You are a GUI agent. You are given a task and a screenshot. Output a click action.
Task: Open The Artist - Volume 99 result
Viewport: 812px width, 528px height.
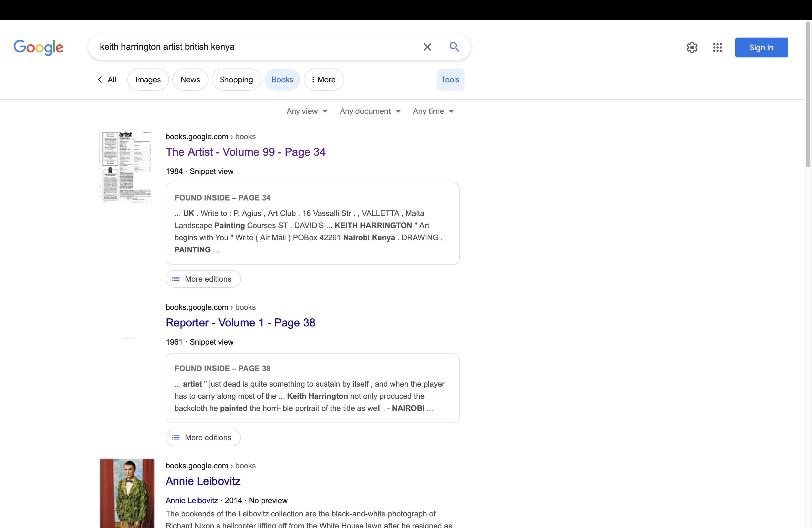245,152
